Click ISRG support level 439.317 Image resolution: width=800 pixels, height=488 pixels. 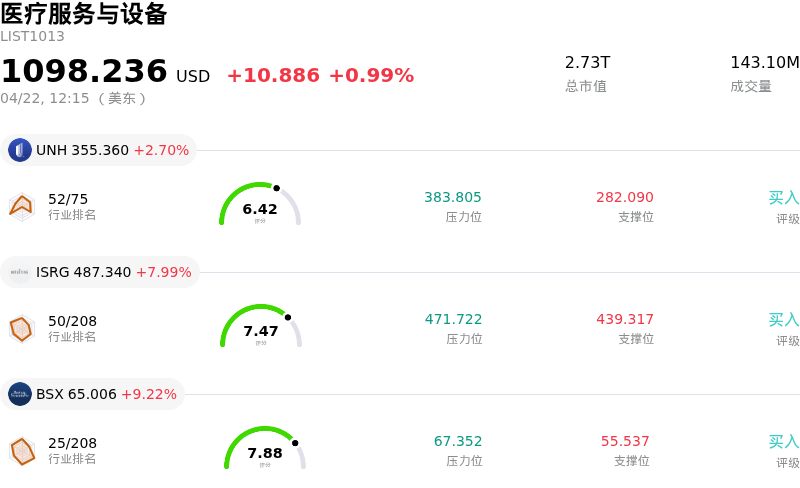pyautogui.click(x=625, y=320)
